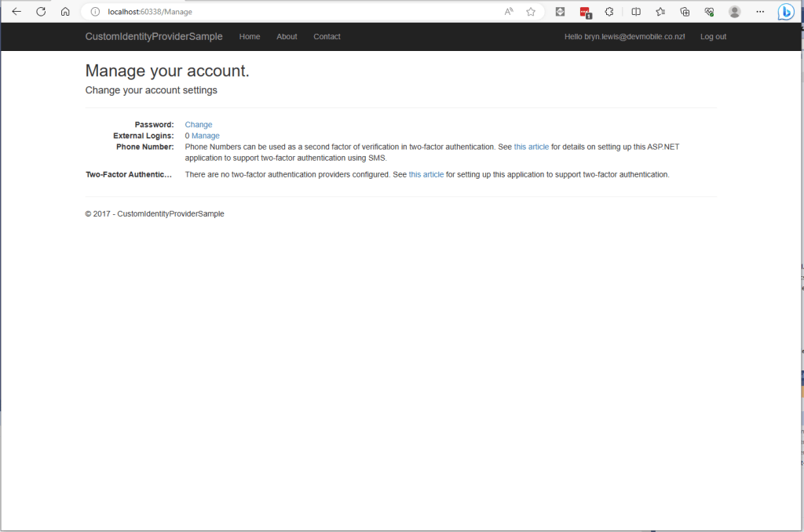Expand the Settings and more menu
Image resolution: width=804 pixels, height=532 pixels.
(759, 12)
